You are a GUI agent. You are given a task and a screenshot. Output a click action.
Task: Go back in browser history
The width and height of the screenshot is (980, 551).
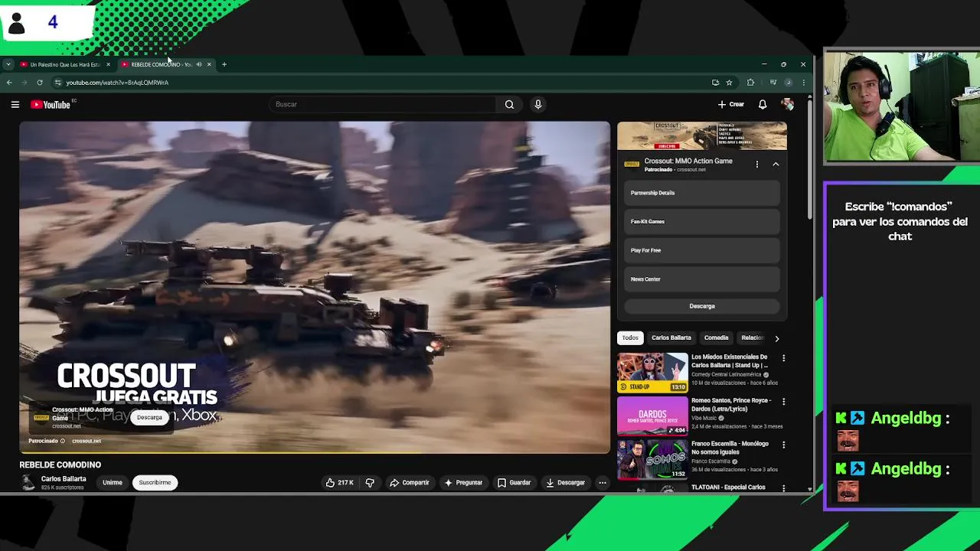[9, 83]
